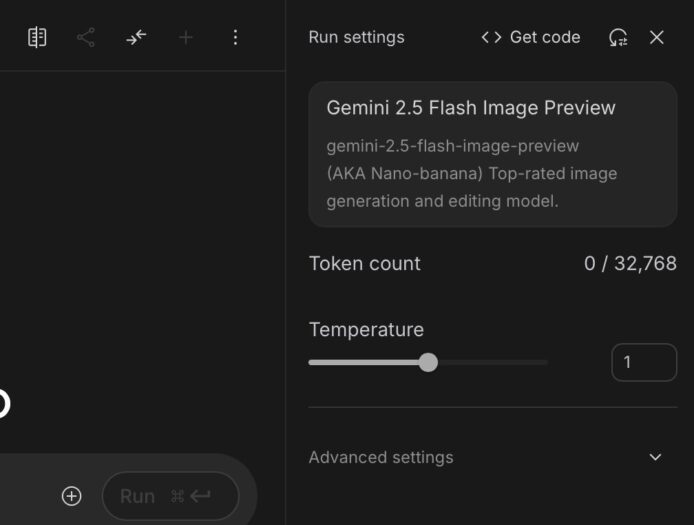
Task: Click the Advanced settings chevron arrow
Action: (x=655, y=457)
